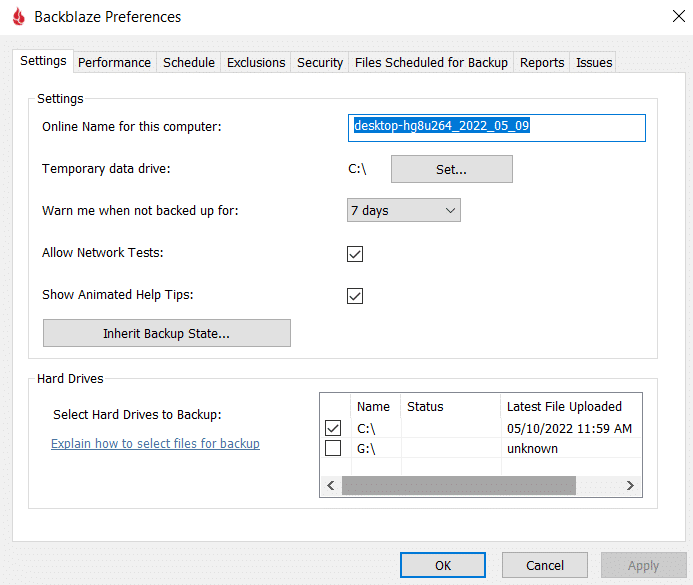Check the G:\ drive backup checkbox
Image resolution: width=693 pixels, height=585 pixels.
point(333,448)
